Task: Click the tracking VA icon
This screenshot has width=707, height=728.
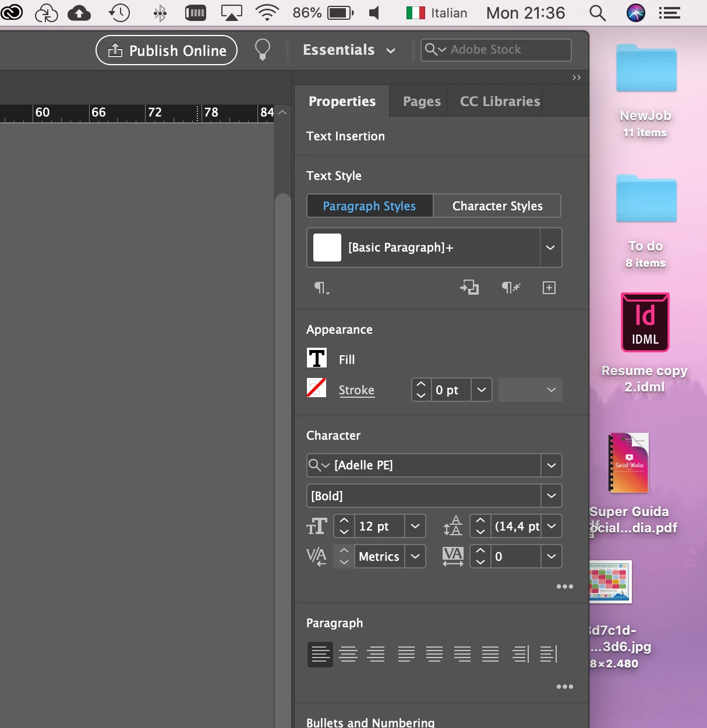Action: [x=453, y=556]
